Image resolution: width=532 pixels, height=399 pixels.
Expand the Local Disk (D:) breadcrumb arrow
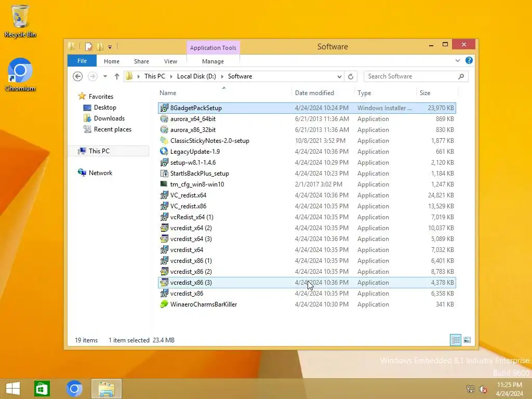click(222, 76)
